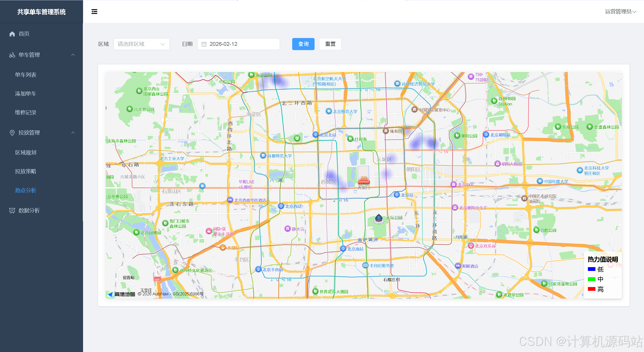Viewport: 644px width, 352px height.
Task: Click the 天安门 landmark icon on map
Action: tap(364, 181)
